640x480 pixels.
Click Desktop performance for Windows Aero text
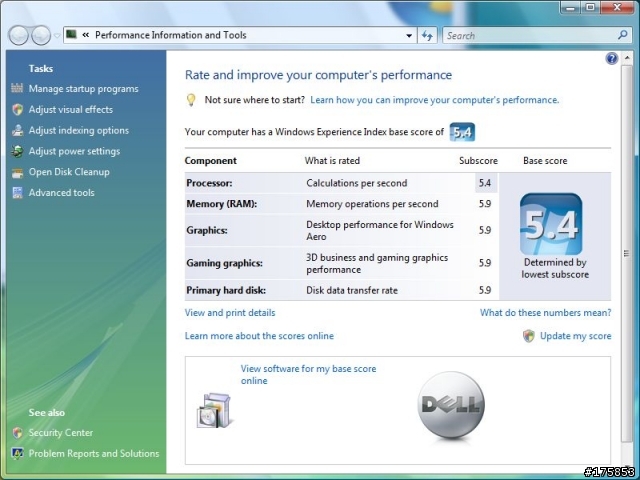click(380, 231)
